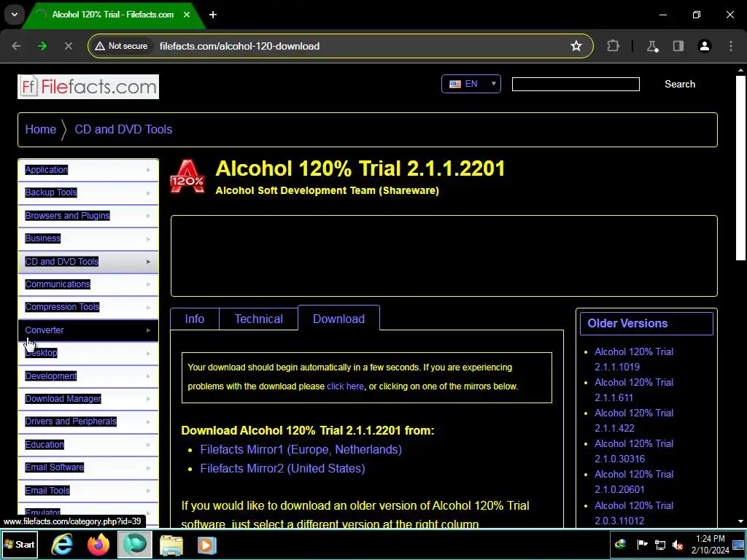Viewport: 747px width, 560px height.
Task: Launch Firefox from the taskbar
Action: pos(98,544)
